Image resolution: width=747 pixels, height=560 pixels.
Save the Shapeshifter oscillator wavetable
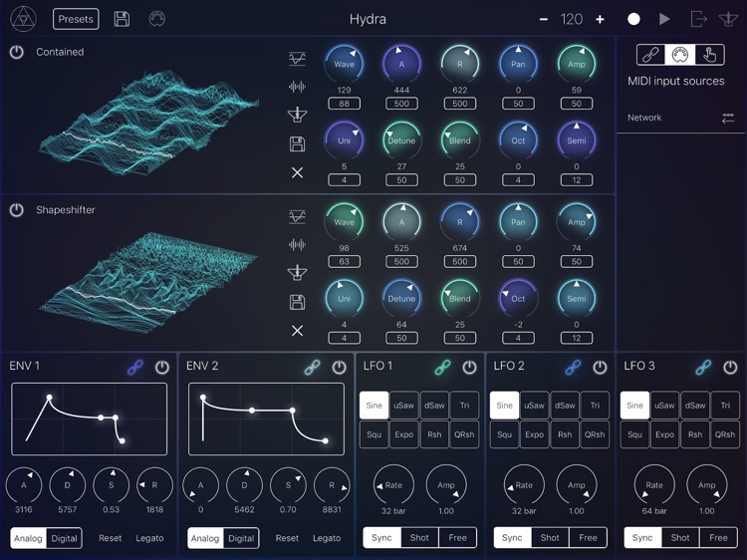[297, 302]
